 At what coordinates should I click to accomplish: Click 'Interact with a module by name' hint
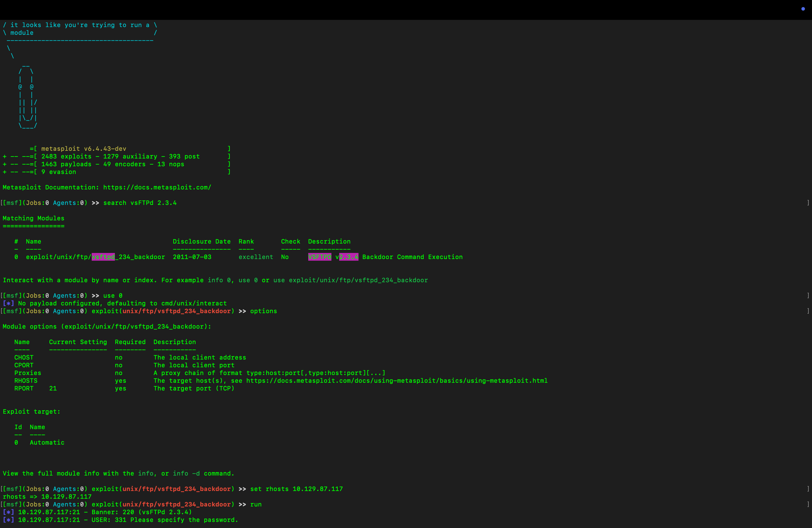[x=215, y=280]
